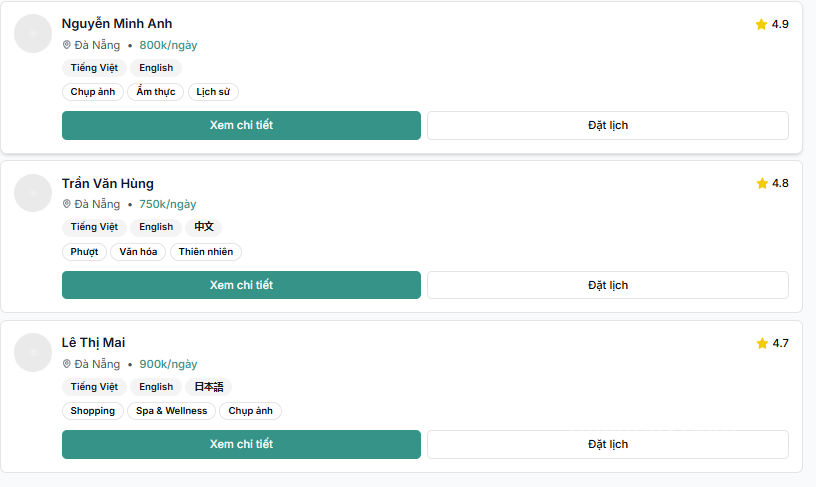Image resolution: width=816 pixels, height=487 pixels.
Task: Click the 中文 language tag
Action: pos(203,227)
